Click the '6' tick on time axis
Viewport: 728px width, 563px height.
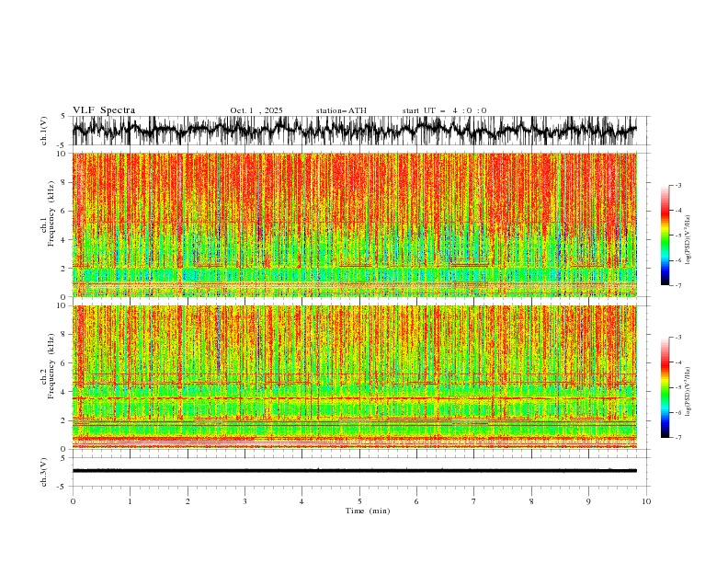(x=416, y=501)
